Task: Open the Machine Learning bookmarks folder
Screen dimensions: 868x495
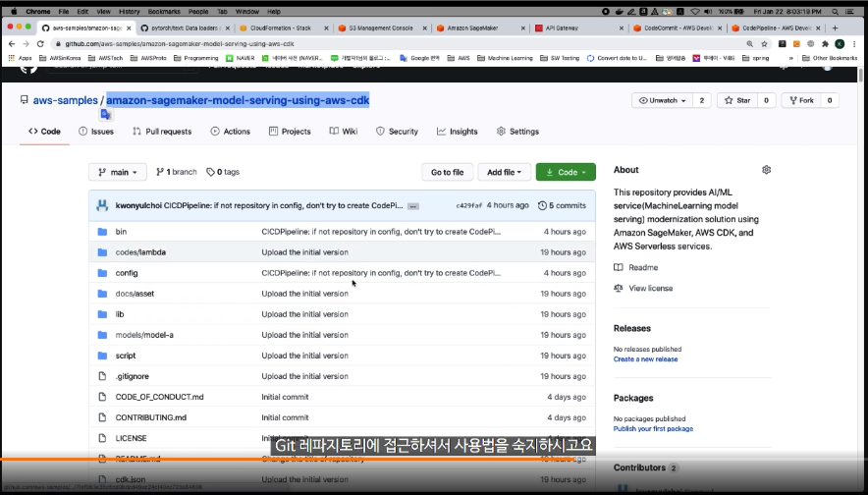Action: (505, 58)
